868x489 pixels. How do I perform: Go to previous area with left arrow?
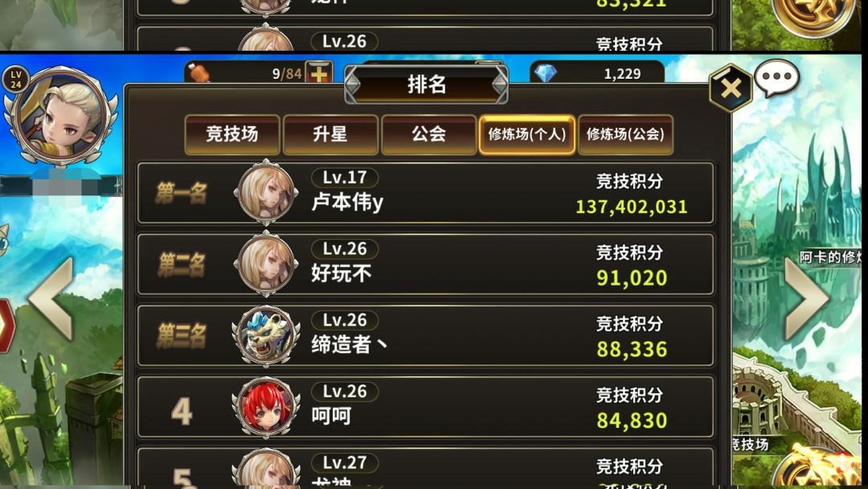click(51, 298)
